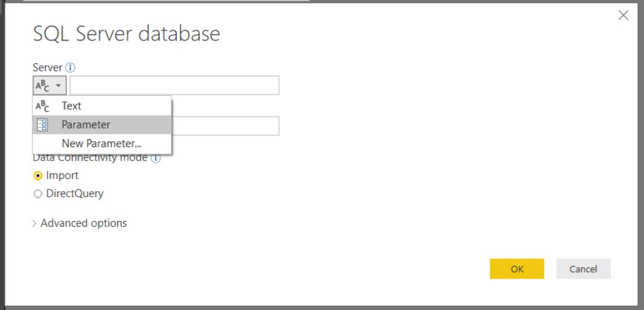
Task: Click the SQL Server database title
Action: pyautogui.click(x=126, y=33)
